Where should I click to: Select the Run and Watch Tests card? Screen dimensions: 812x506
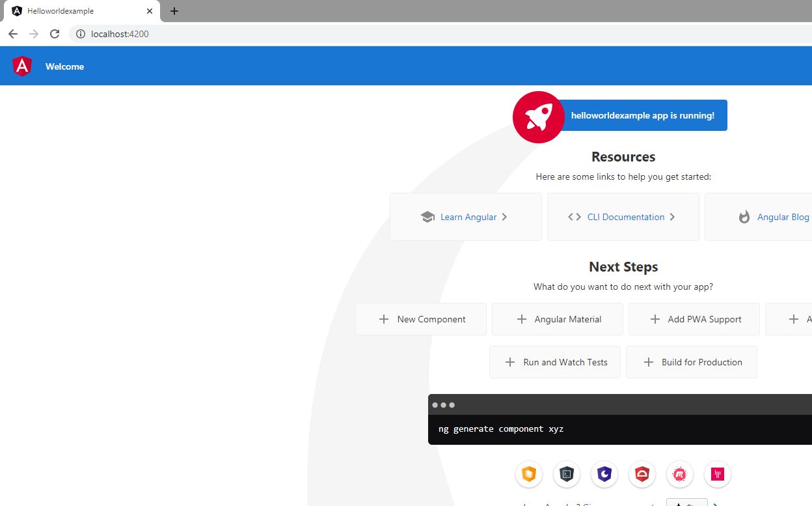556,362
